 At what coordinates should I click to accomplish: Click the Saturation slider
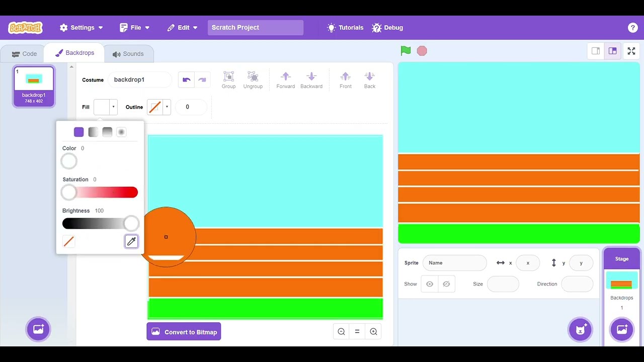pos(100,192)
